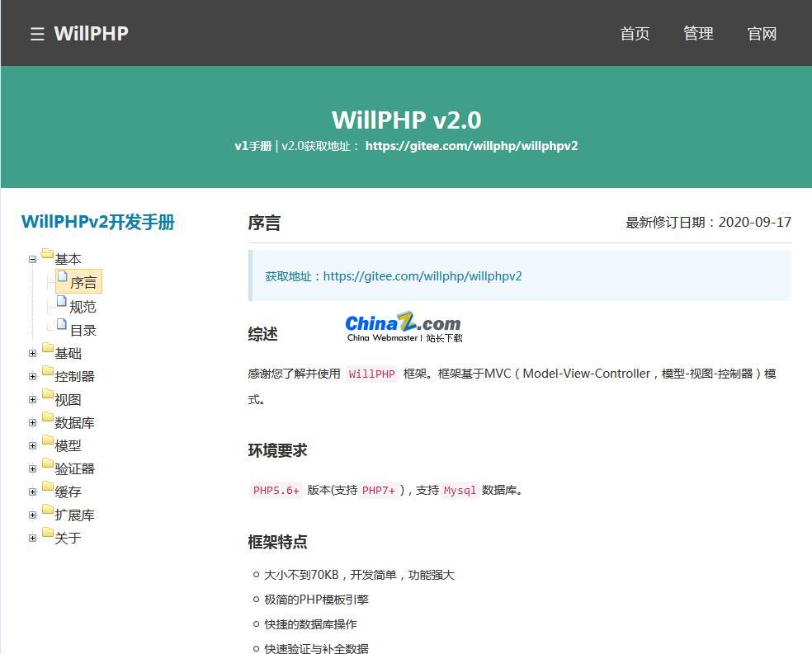Click the folder icon of 扩展库
This screenshot has width=812, height=654.
pos(48,509)
